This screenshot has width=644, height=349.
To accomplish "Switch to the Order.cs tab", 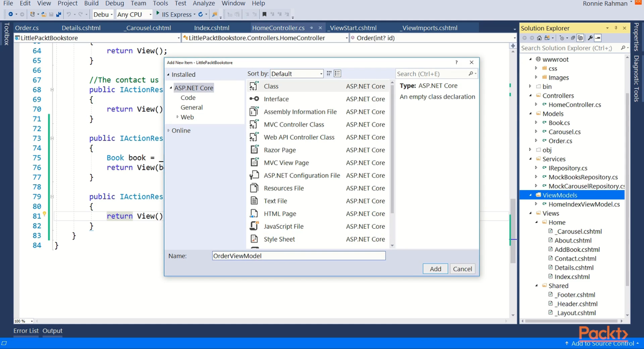I will coord(27,28).
